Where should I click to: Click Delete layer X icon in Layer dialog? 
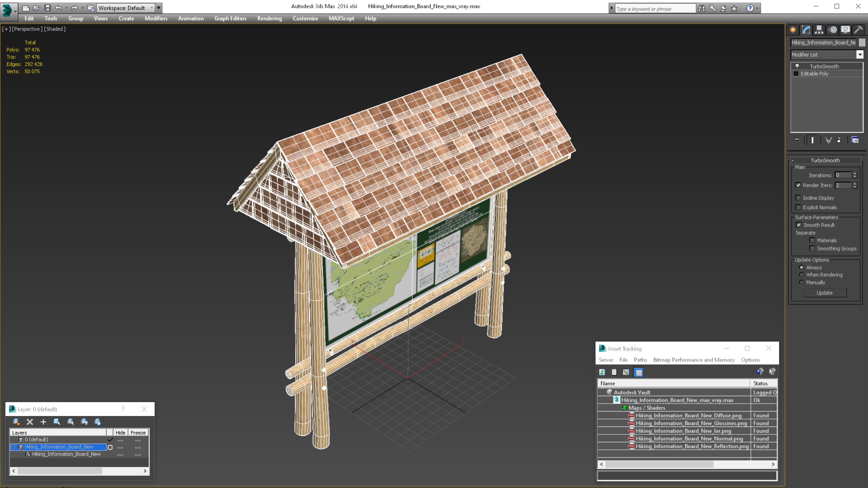tap(30, 422)
